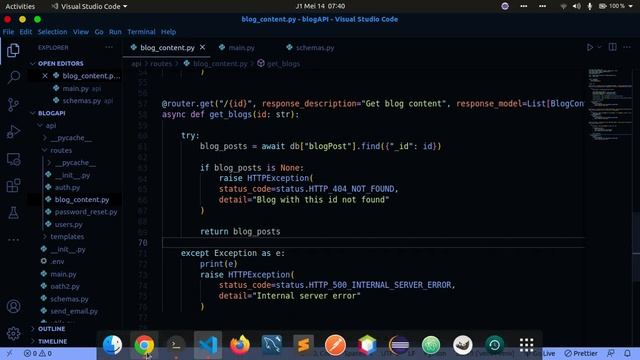Open MySQL Workbench from the dock
The width and height of the screenshot is (640, 360).
272,345
